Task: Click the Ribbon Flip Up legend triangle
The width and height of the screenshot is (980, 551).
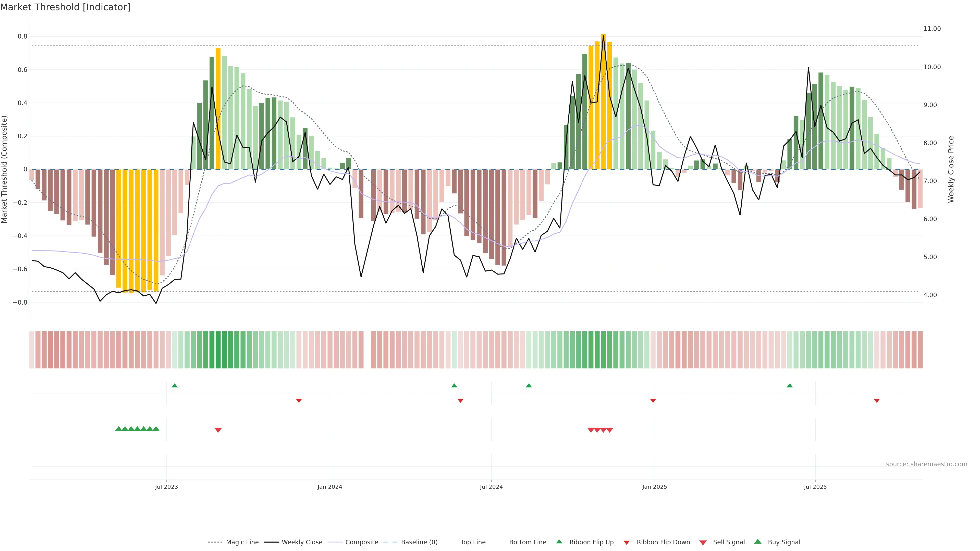Action: (559, 542)
